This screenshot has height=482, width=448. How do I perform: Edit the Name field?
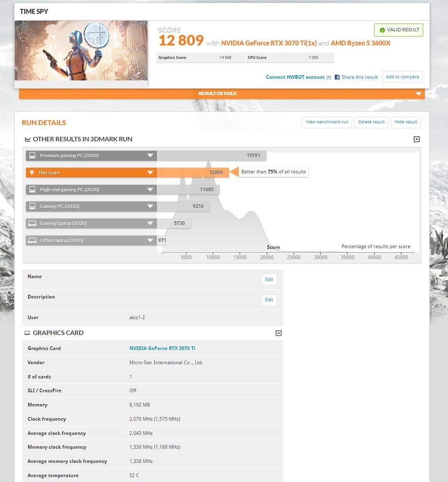coord(269,279)
